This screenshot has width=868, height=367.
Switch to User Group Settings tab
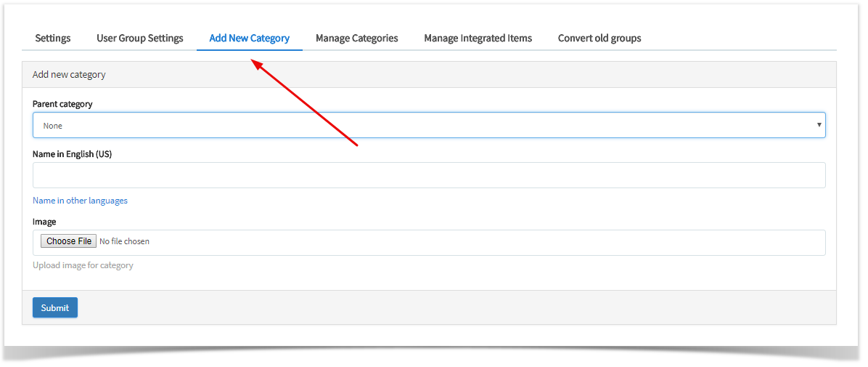point(139,39)
